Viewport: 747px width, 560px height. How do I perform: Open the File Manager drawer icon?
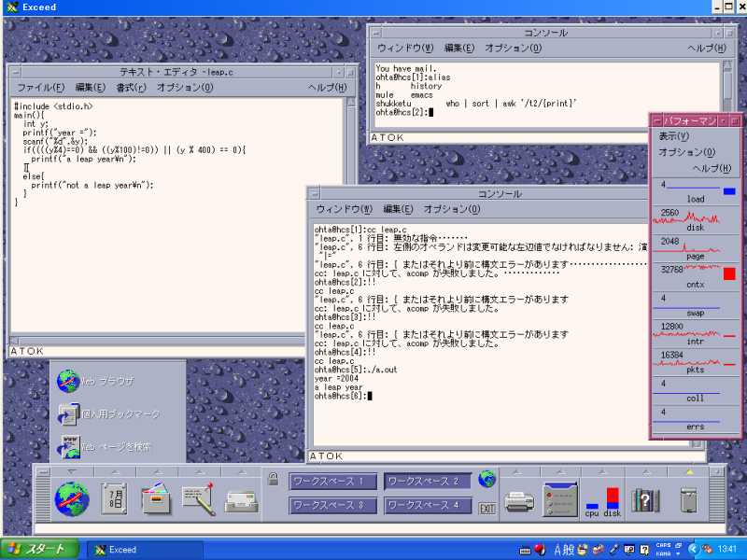point(156,498)
